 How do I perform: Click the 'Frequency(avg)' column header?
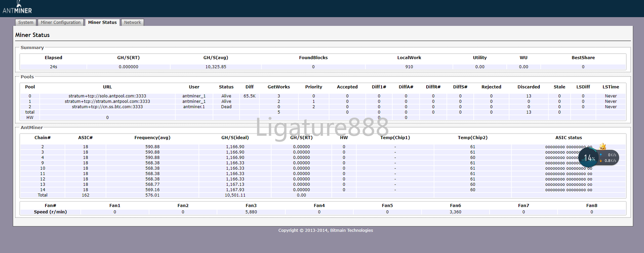click(x=153, y=138)
